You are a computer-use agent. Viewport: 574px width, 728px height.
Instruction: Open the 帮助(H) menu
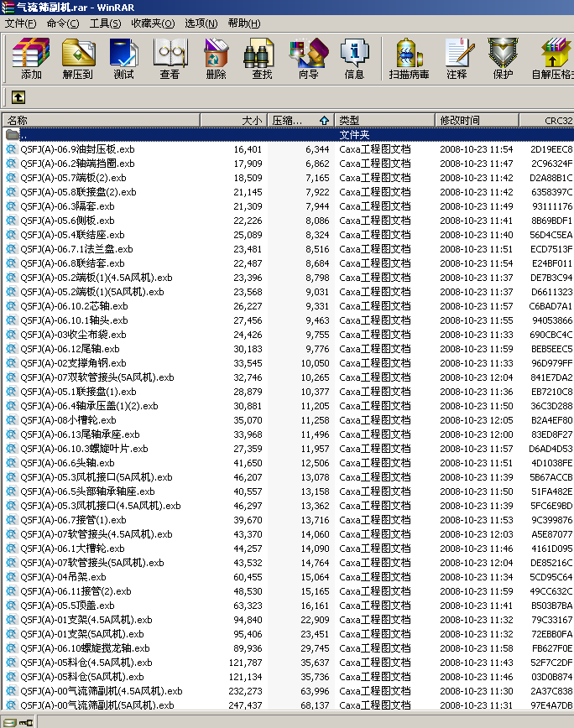click(244, 23)
